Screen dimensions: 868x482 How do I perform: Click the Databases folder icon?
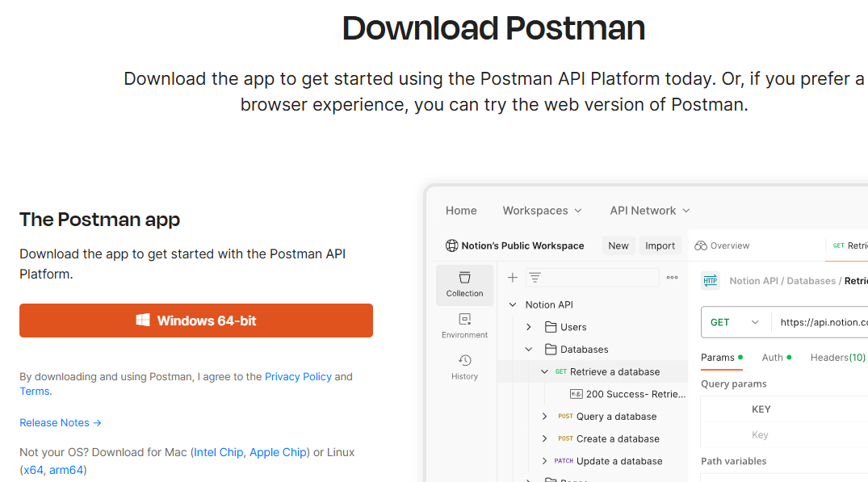(x=550, y=350)
